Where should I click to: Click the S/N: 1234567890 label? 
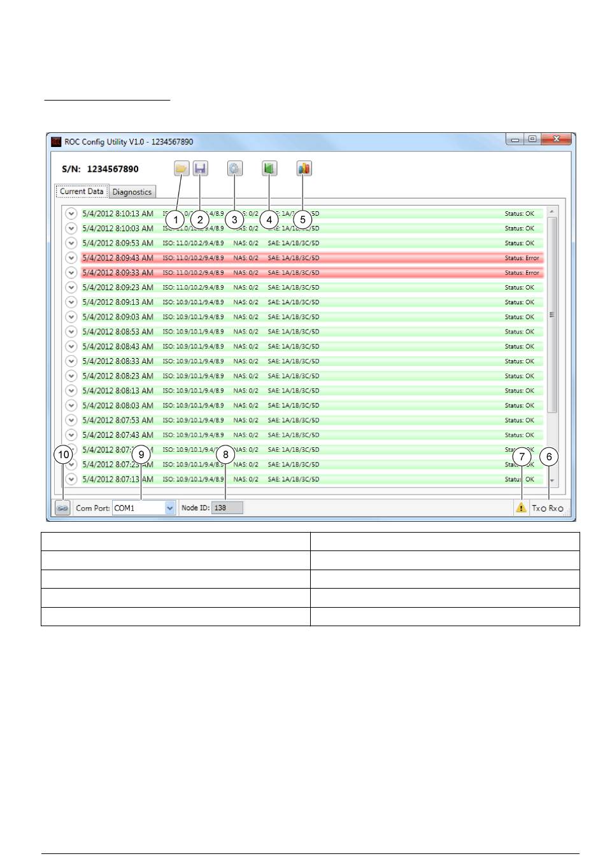(100, 169)
